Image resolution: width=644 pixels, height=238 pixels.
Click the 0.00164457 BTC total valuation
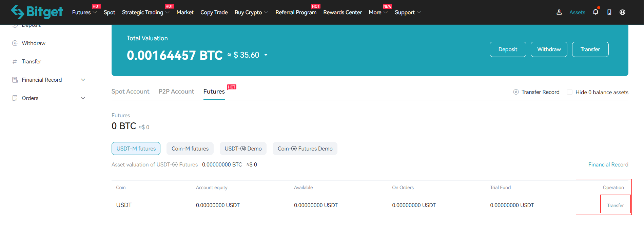coord(175,55)
